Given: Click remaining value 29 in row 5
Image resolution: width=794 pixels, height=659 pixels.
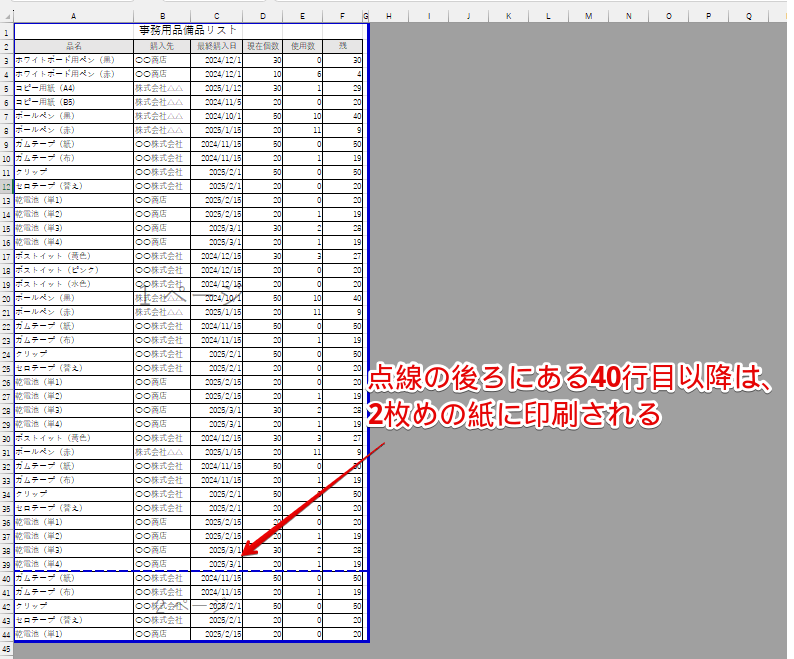Looking at the screenshot, I should click(x=342, y=88).
